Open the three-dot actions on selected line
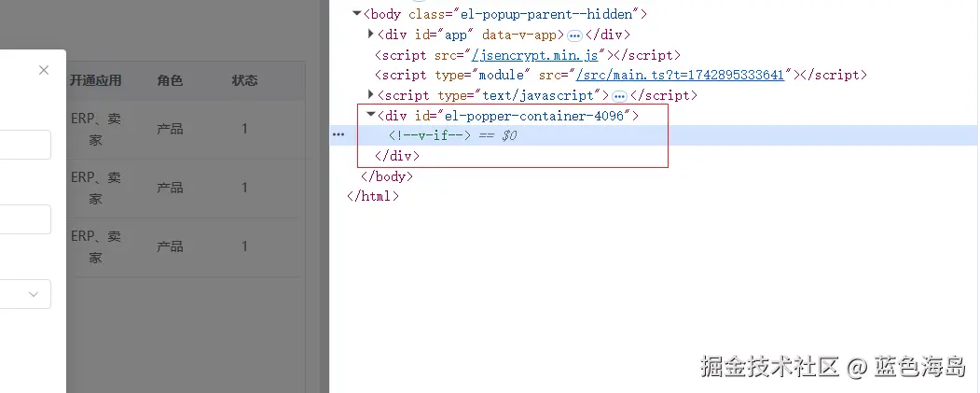 [x=338, y=135]
